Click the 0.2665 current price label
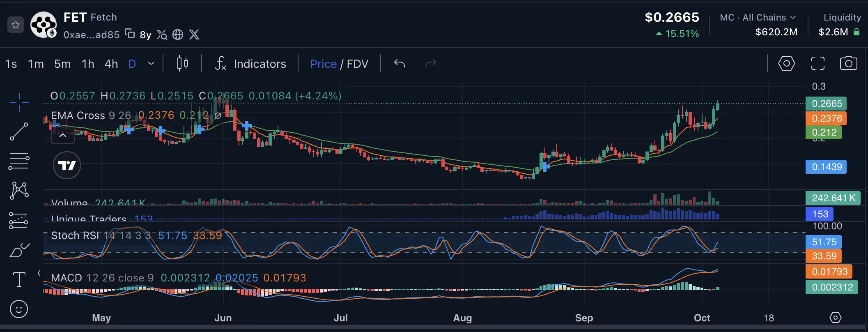 [826, 104]
